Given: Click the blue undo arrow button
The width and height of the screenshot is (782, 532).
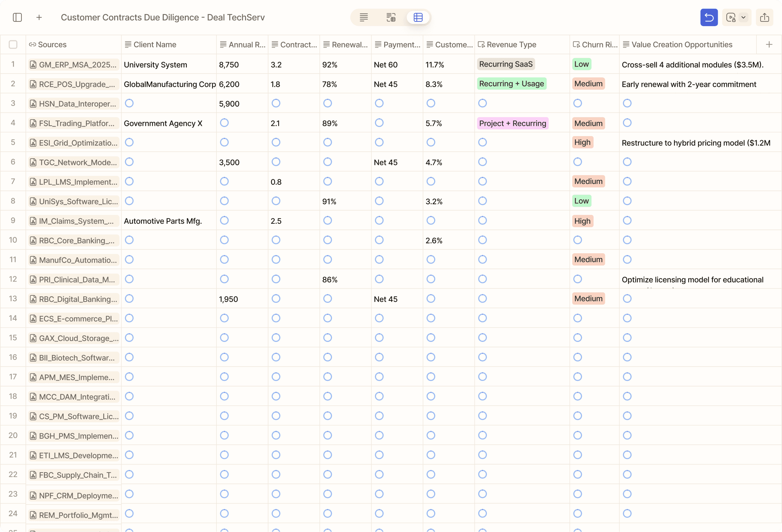Looking at the screenshot, I should pyautogui.click(x=709, y=17).
